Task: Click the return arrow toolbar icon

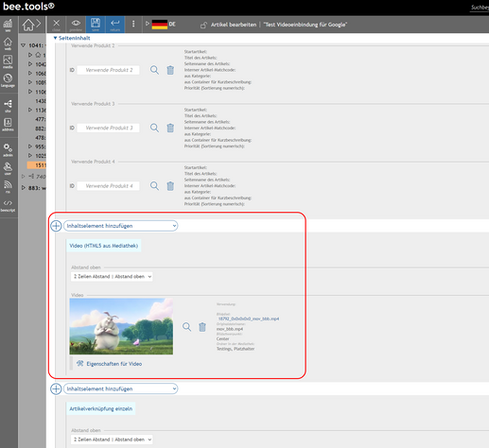Action: point(115,25)
